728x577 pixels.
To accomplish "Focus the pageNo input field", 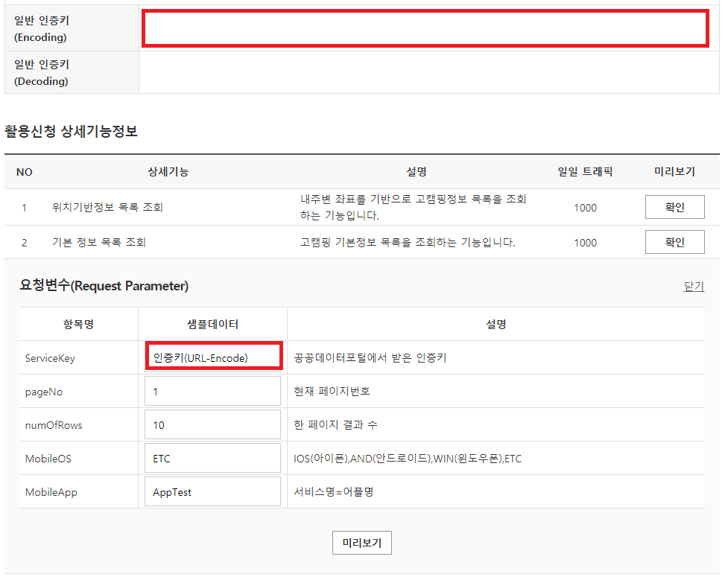I will coord(212,391).
